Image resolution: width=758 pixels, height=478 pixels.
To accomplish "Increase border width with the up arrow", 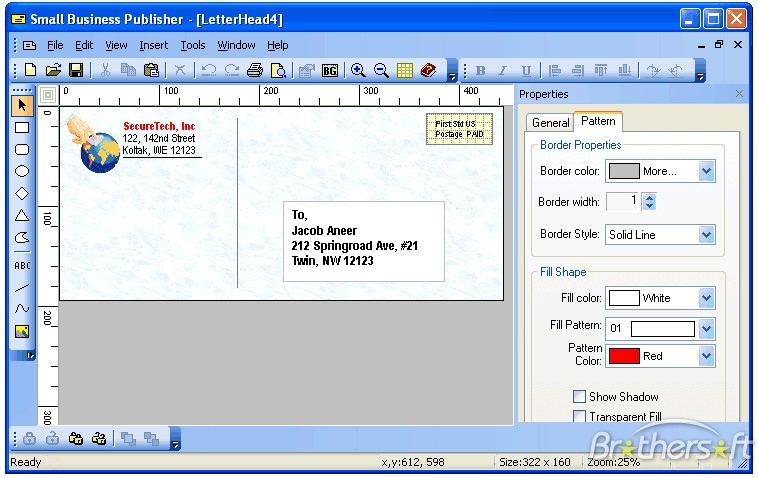I will [x=649, y=197].
